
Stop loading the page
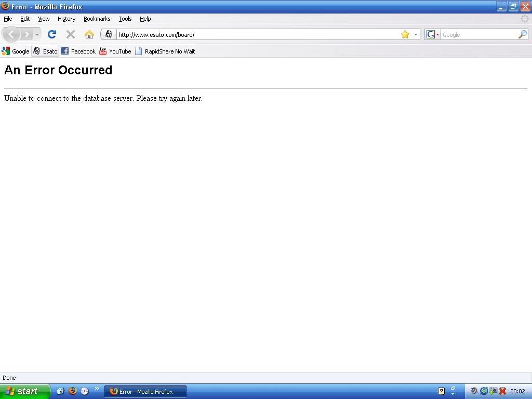(x=71, y=34)
